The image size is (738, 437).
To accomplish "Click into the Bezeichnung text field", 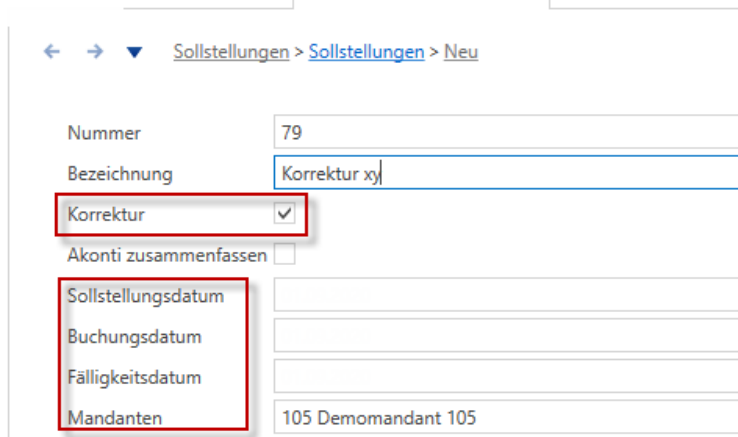I will (x=506, y=173).
